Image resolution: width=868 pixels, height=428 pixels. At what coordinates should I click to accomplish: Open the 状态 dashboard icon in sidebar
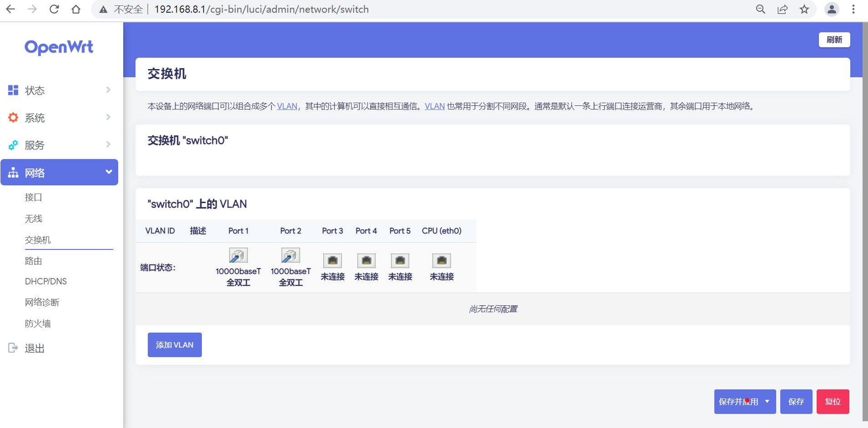click(x=13, y=90)
